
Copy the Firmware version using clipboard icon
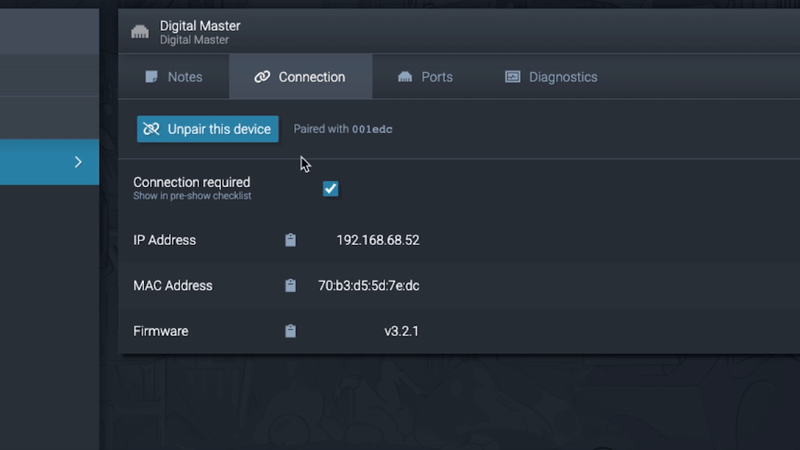tap(290, 331)
